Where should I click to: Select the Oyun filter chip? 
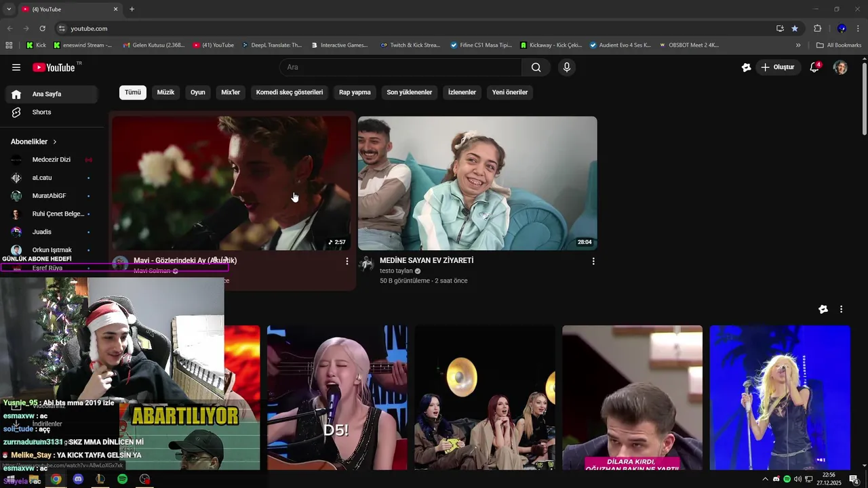pyautogui.click(x=197, y=92)
